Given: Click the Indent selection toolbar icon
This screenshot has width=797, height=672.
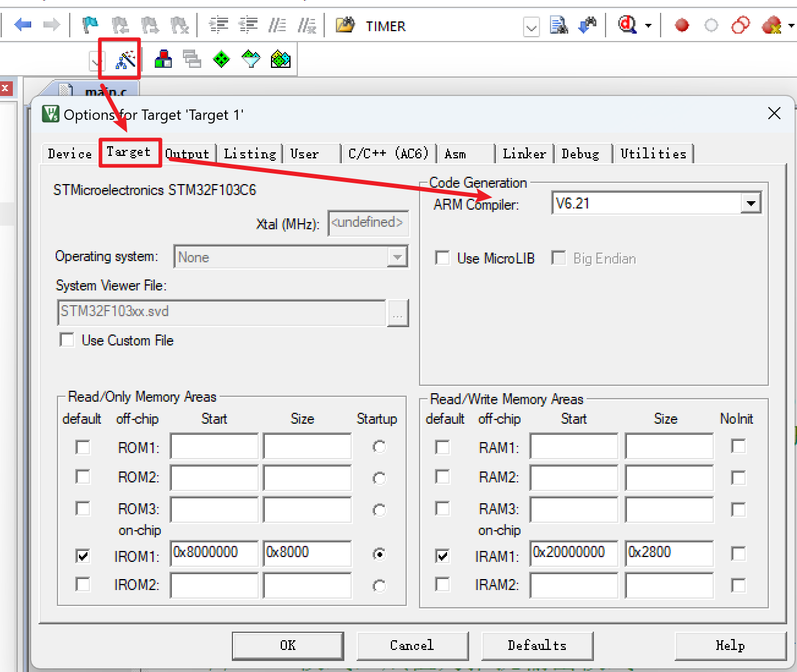Looking at the screenshot, I should pyautogui.click(x=218, y=25).
